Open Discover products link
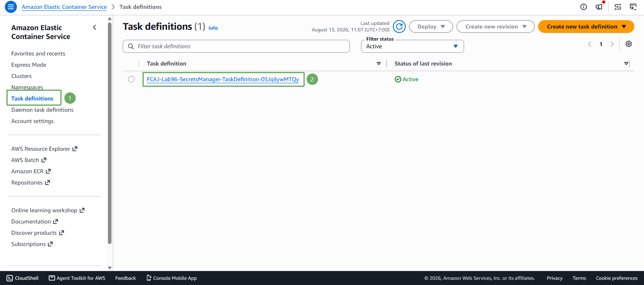Image resolution: width=644 pixels, height=285 pixels. click(x=37, y=233)
